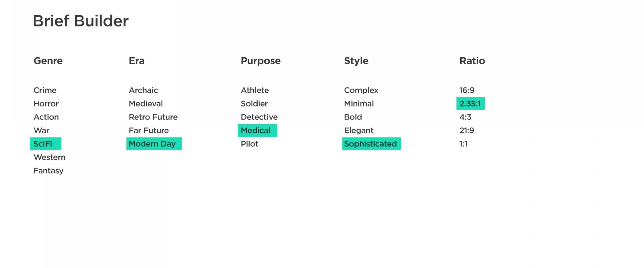Choose the 21:9 aspect ratio
Screen dimensions: 644x268
pyautogui.click(x=467, y=131)
